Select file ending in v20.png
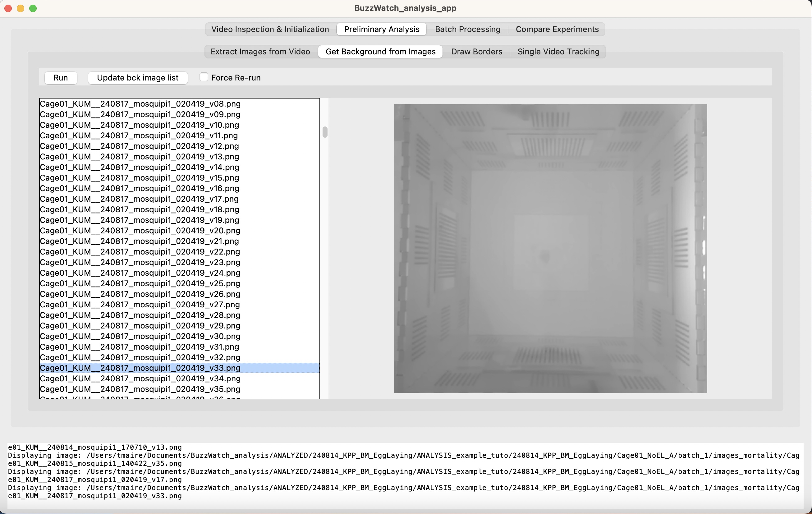Image resolution: width=812 pixels, height=514 pixels. (179, 231)
